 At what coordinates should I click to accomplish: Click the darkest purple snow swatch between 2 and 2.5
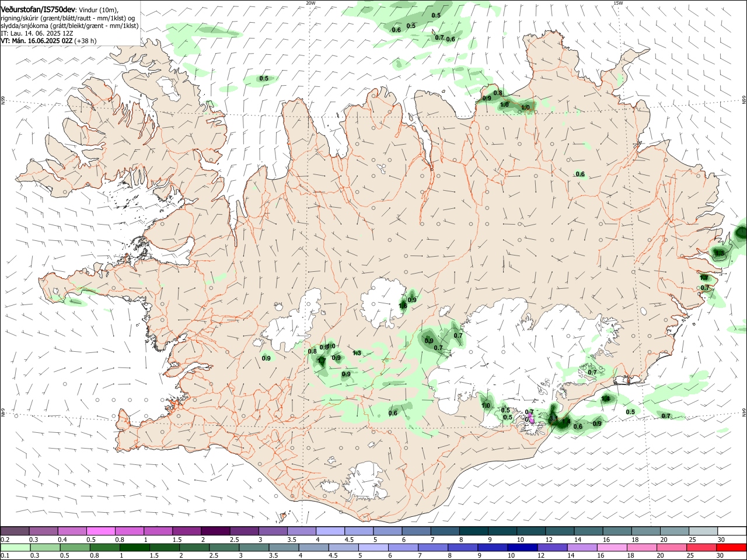(215, 531)
